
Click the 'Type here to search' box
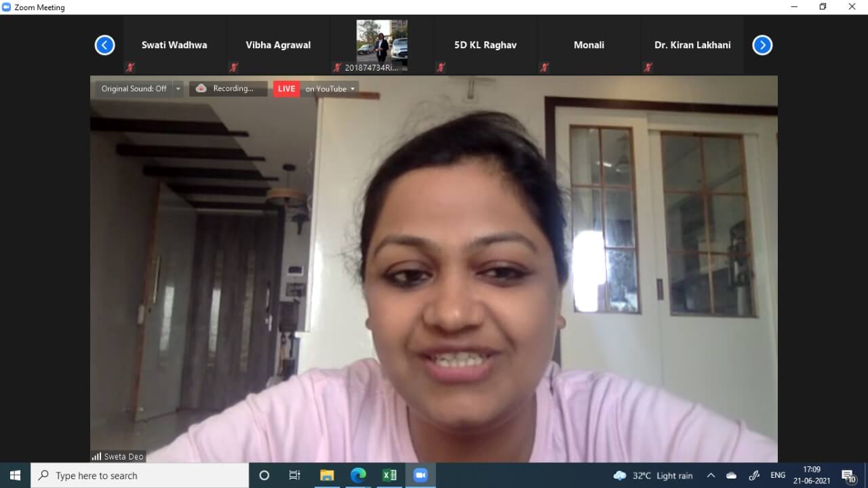coord(140,475)
